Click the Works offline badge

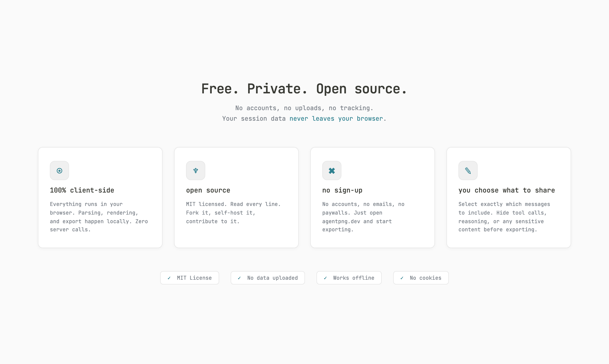pyautogui.click(x=349, y=278)
